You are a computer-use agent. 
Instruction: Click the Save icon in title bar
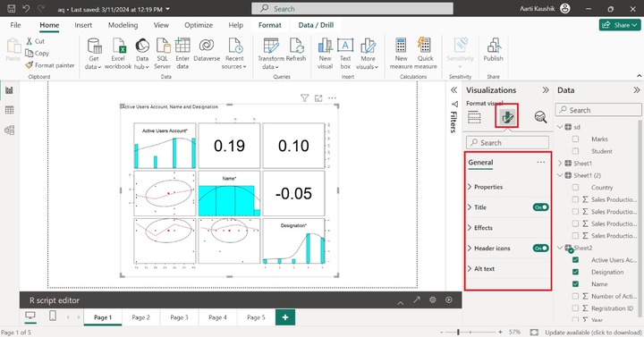click(x=11, y=9)
